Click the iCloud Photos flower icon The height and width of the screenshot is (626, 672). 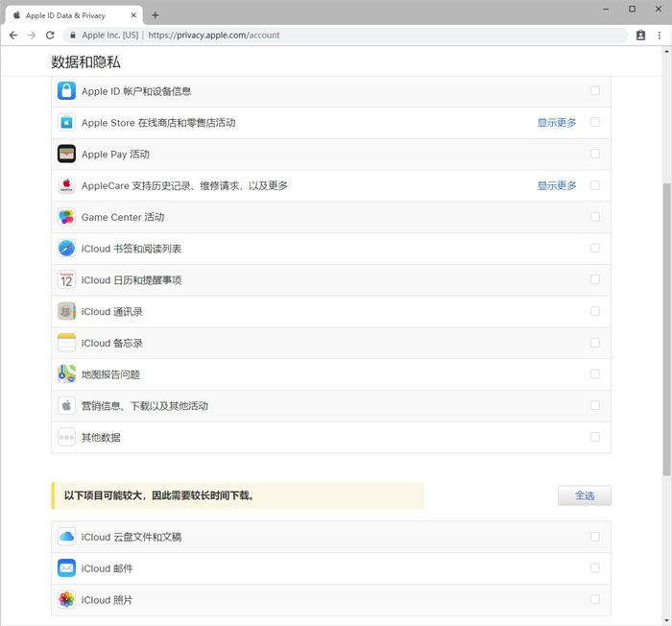pos(66,600)
